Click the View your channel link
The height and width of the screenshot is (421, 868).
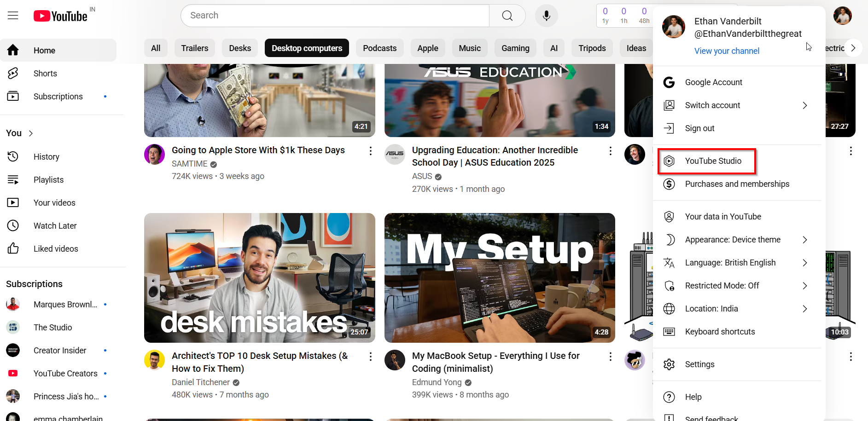tap(726, 51)
